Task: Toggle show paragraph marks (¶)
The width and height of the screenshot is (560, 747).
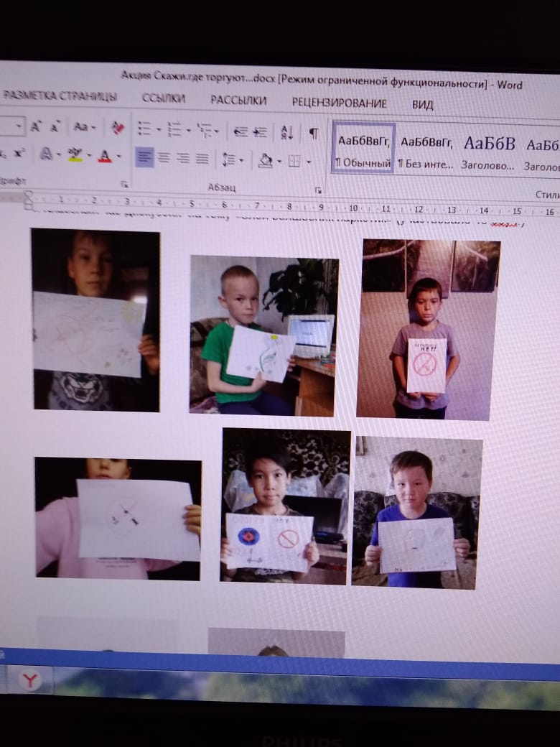Action: click(x=313, y=133)
